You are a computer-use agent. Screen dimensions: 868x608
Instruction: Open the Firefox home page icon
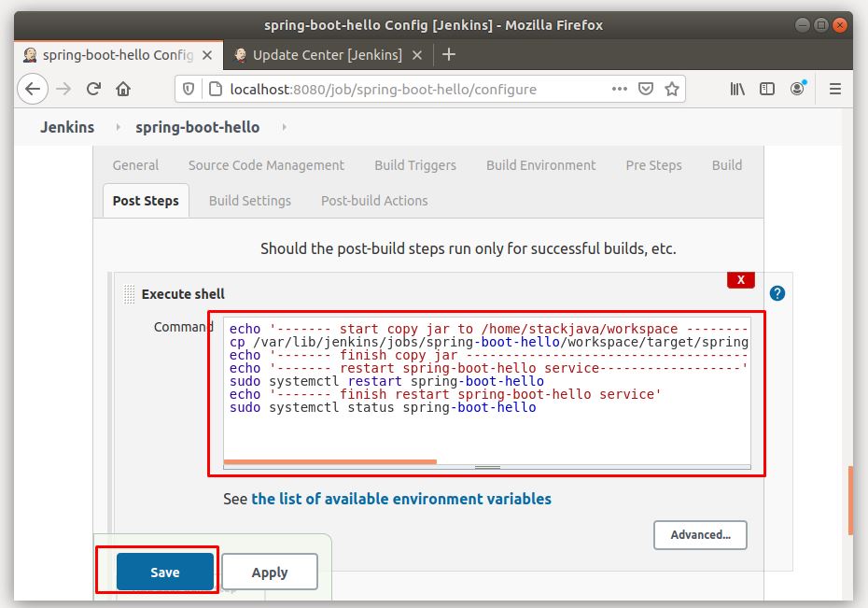tap(123, 89)
